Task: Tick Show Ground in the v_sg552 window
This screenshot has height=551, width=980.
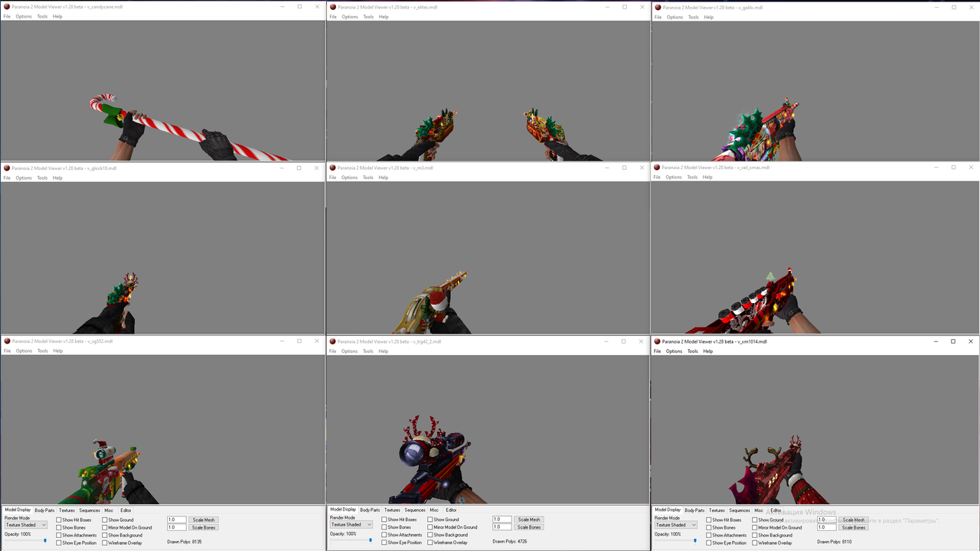Action: pyautogui.click(x=105, y=520)
